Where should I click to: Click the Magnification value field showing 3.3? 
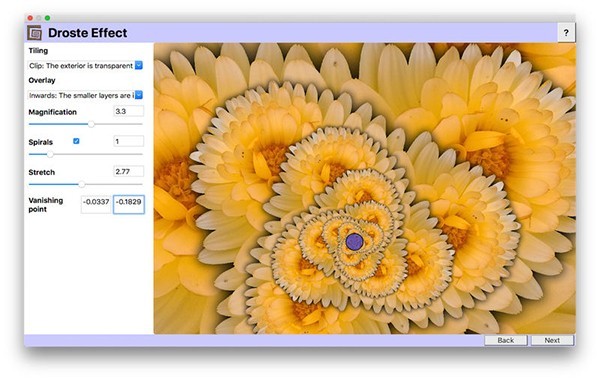click(x=129, y=111)
